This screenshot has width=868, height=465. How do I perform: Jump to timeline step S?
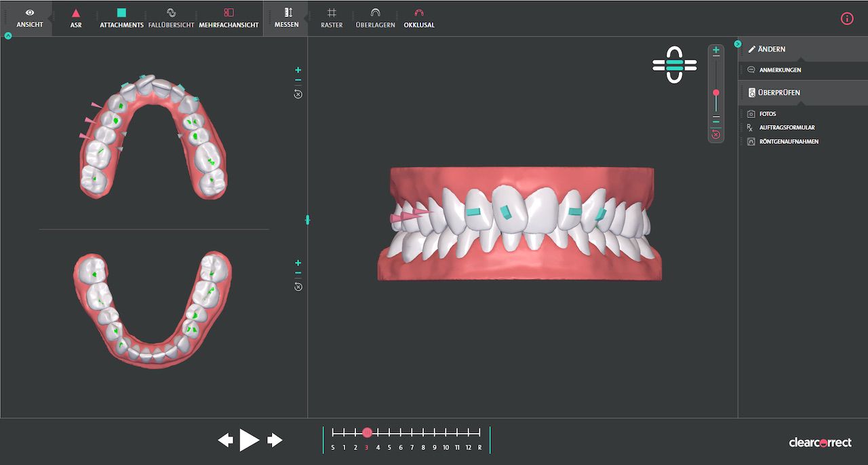(333, 447)
